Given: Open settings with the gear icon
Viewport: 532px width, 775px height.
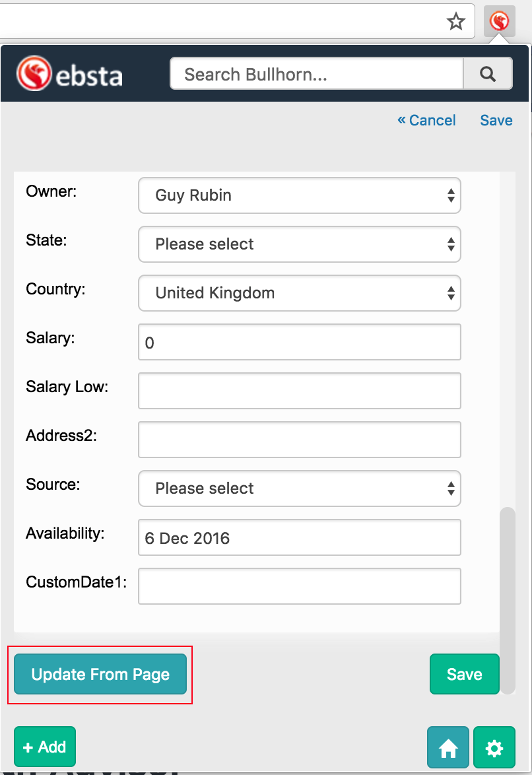Looking at the screenshot, I should [x=494, y=747].
